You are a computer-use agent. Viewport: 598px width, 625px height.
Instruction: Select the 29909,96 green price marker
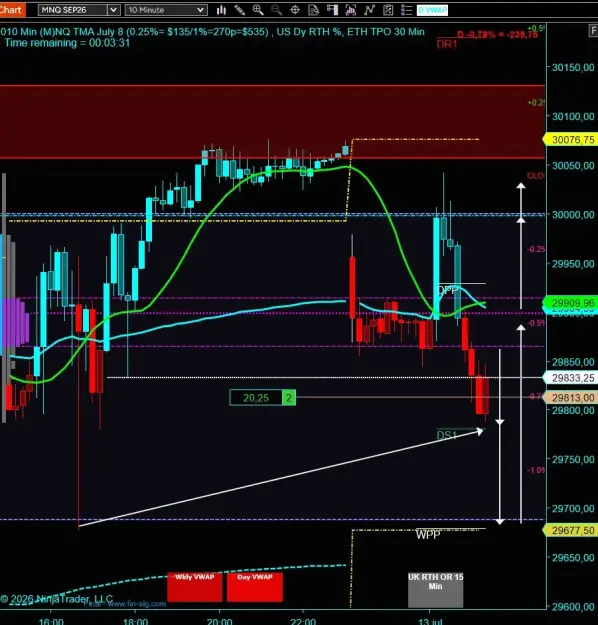571,303
